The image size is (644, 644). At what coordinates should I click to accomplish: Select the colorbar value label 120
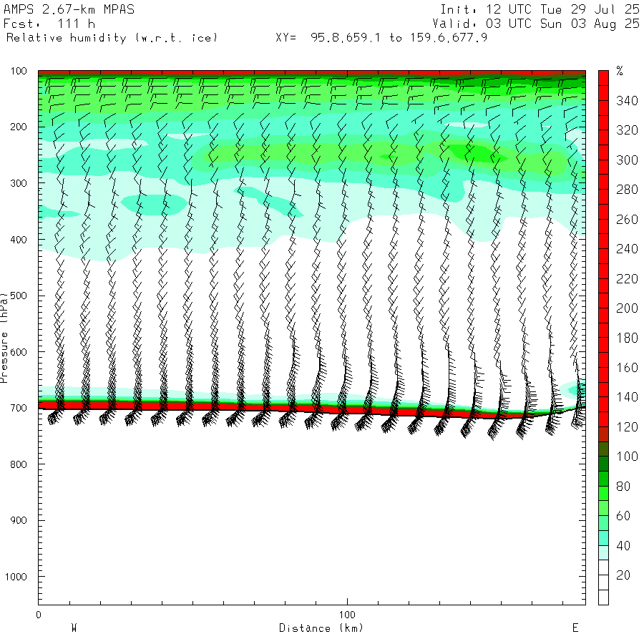[x=627, y=427]
